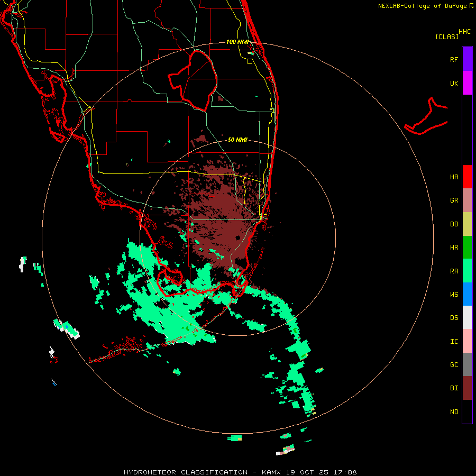Screen dimensions: 476x476
Task: Click the BD legend label
Action: click(x=454, y=224)
